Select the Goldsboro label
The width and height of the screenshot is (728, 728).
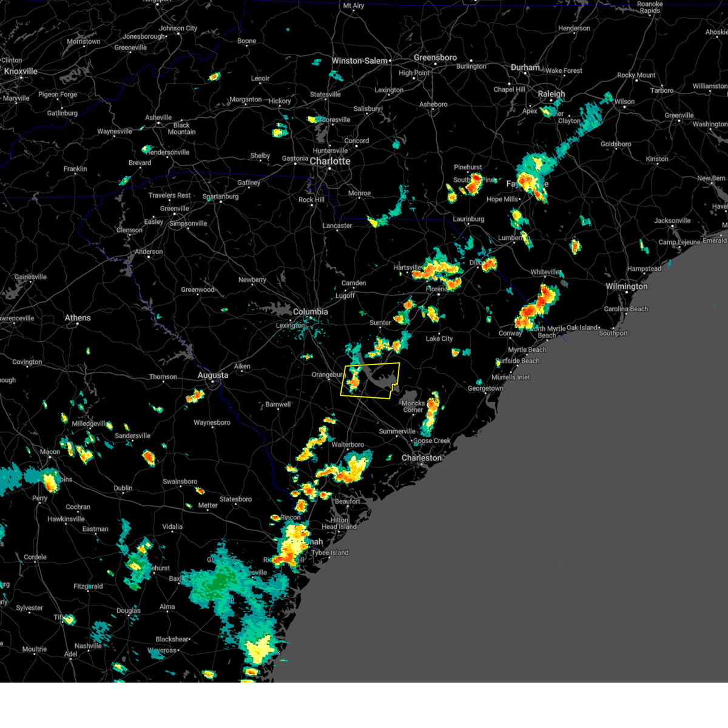click(616, 144)
